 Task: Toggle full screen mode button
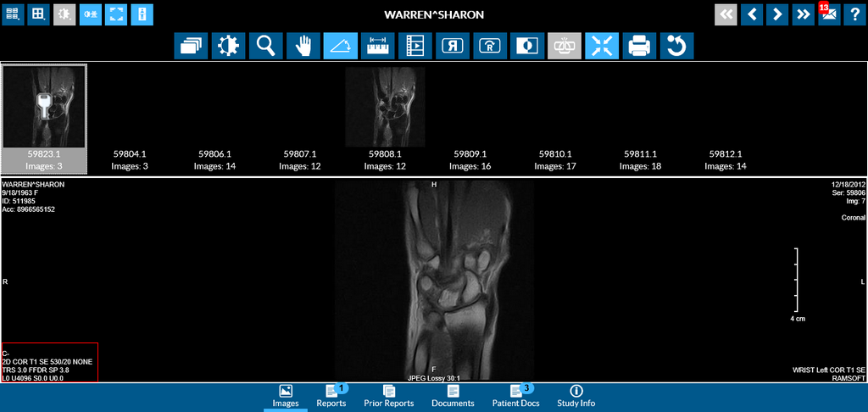116,14
